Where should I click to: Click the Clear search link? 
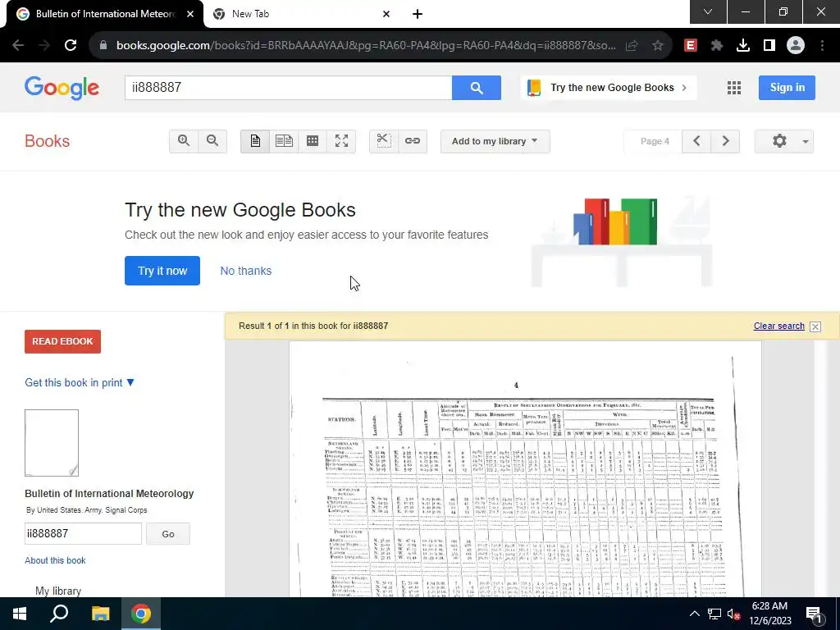click(779, 326)
